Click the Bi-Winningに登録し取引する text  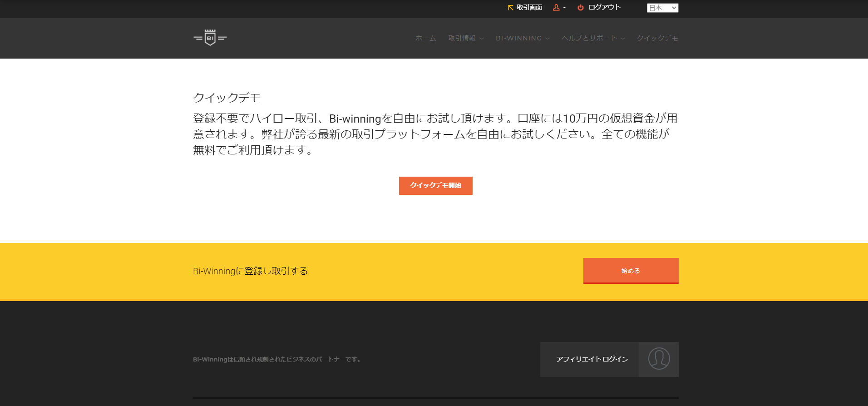click(251, 271)
